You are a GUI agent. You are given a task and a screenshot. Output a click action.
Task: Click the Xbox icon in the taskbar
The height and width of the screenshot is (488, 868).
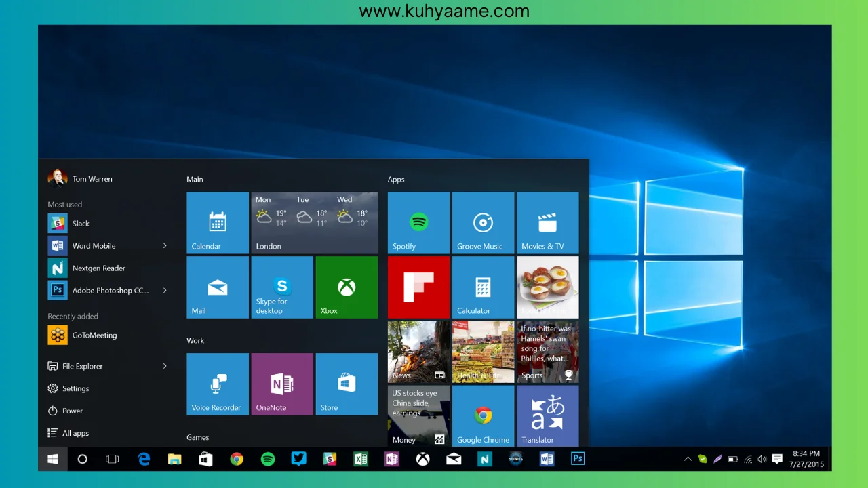(x=422, y=459)
